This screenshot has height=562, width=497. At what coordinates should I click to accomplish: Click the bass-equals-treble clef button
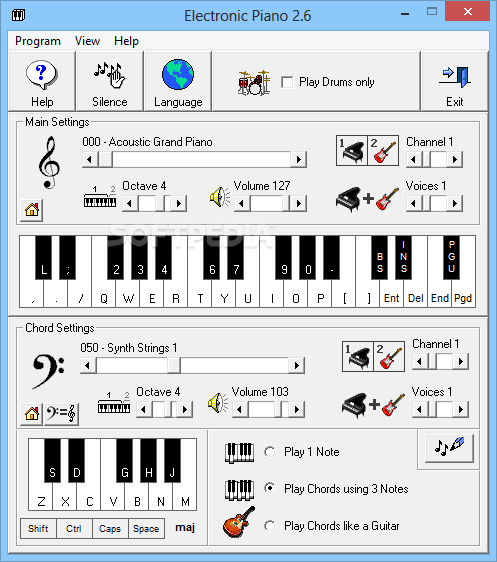(x=61, y=414)
